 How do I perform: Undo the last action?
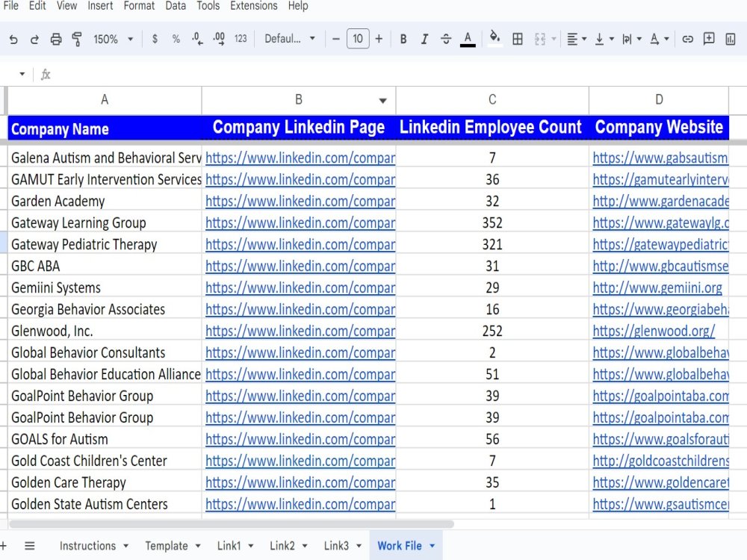tap(14, 38)
